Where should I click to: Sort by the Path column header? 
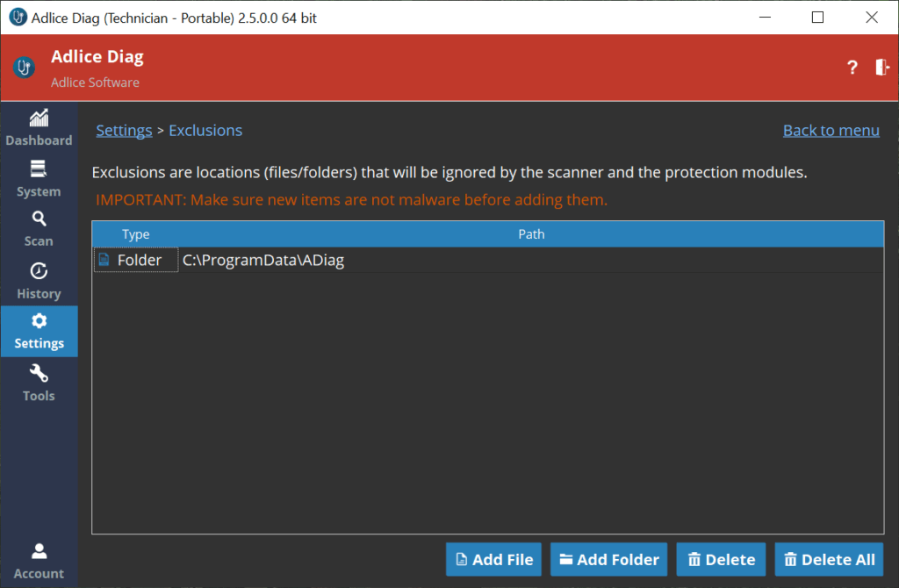(531, 234)
